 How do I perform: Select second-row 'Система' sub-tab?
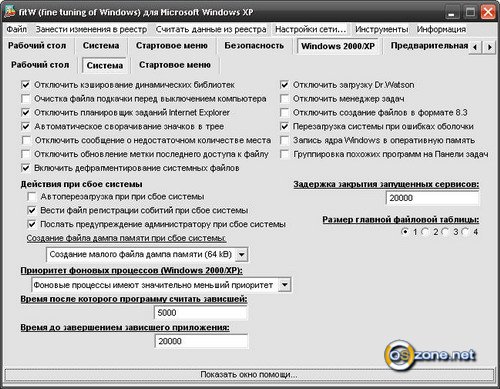coord(105,65)
